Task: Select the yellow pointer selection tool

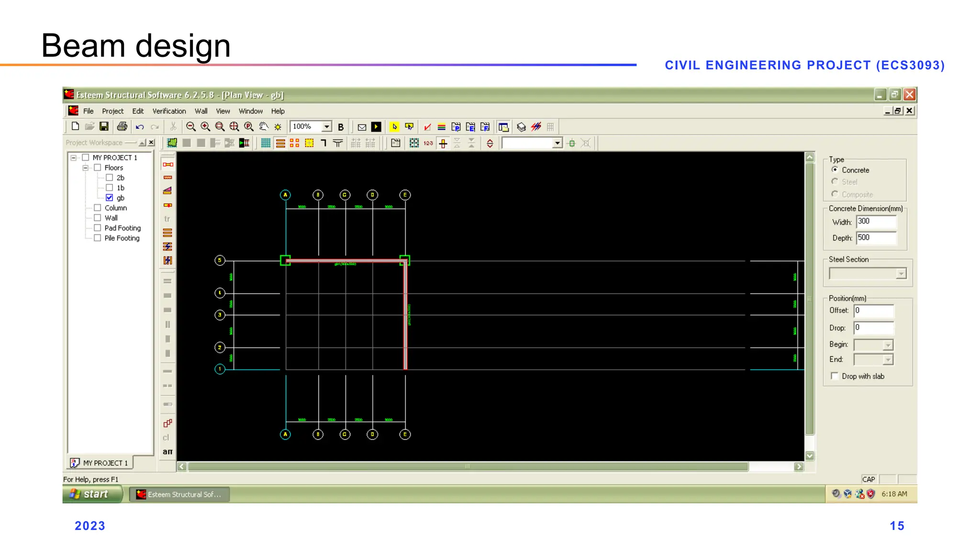Action: [394, 127]
